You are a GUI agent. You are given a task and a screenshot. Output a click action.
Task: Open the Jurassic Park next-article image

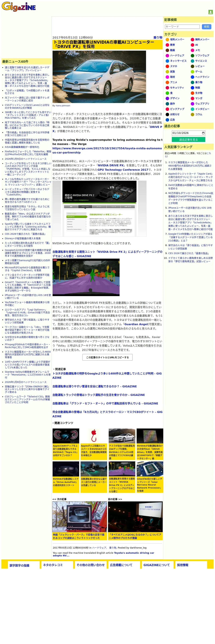[80, 517]
